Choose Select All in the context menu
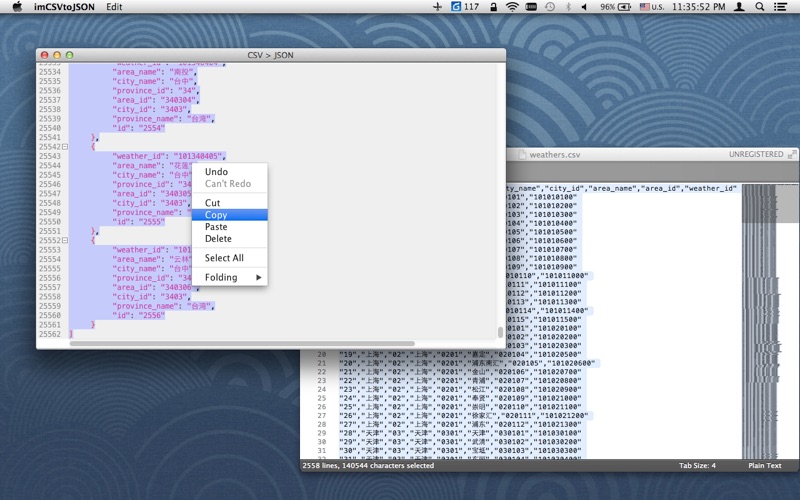Viewport: 800px width, 500px height. coord(230,258)
